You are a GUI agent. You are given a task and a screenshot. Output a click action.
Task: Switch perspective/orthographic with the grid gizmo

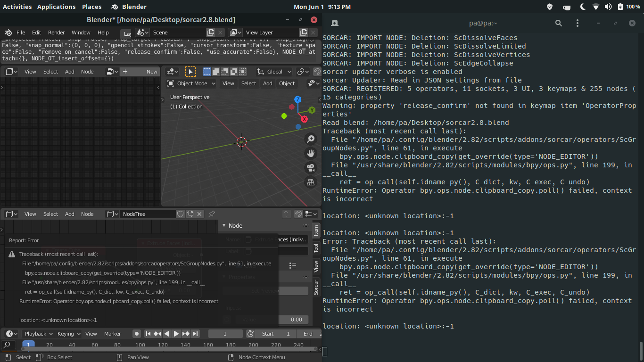pyautogui.click(x=311, y=182)
